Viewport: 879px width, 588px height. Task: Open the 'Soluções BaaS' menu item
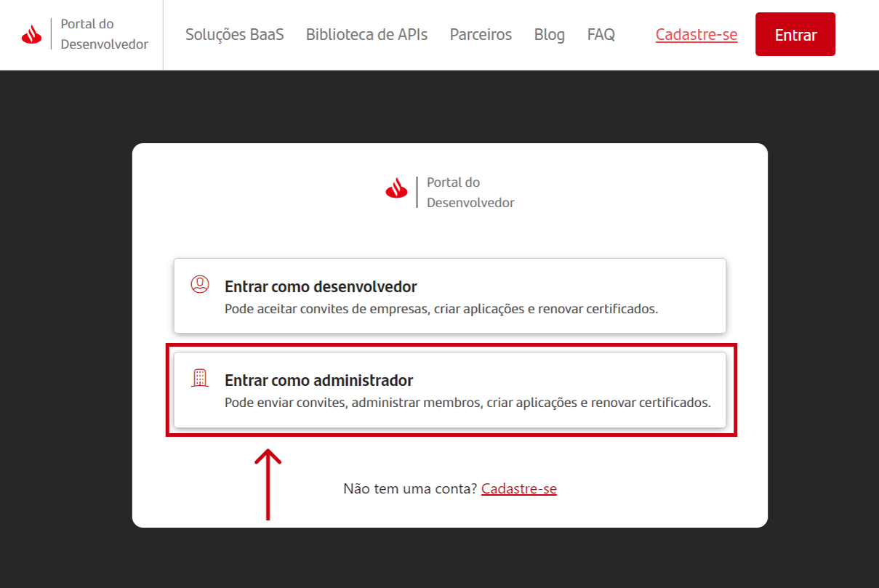point(234,33)
